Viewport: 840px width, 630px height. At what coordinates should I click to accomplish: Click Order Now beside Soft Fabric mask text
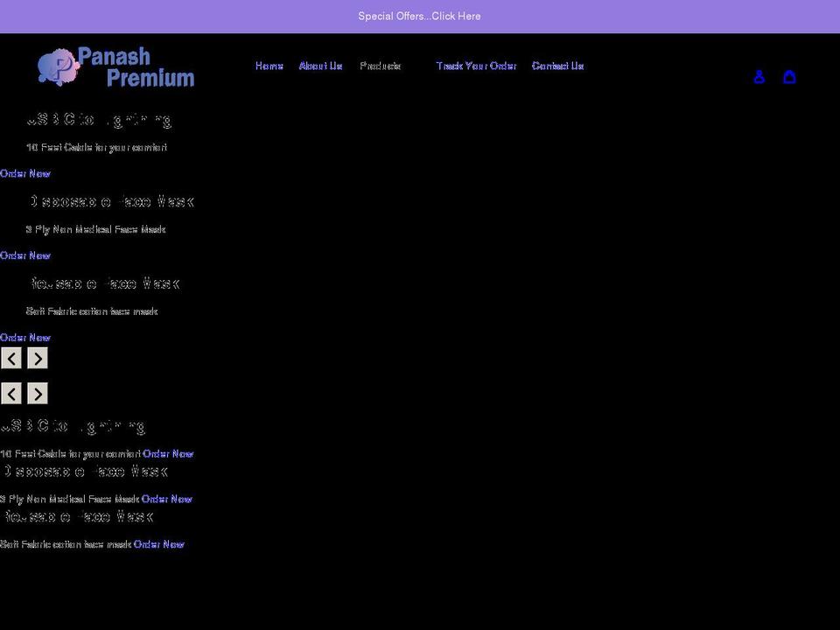(x=158, y=544)
